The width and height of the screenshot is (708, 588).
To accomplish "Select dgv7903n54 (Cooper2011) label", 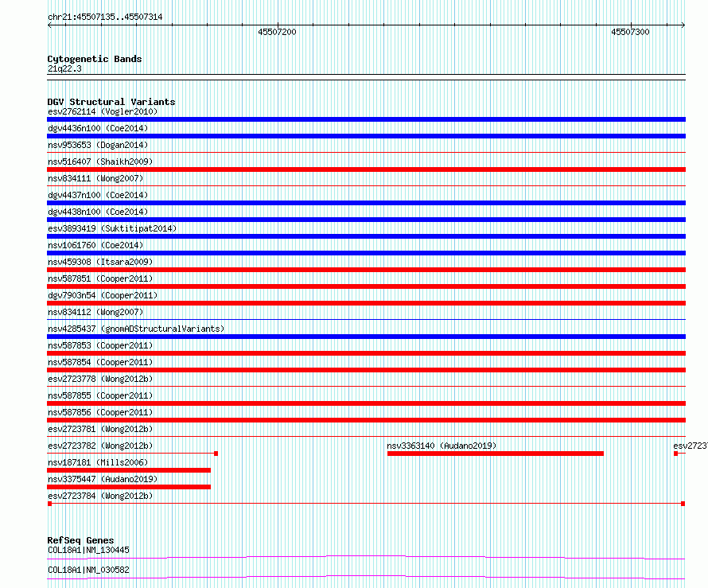I will (x=103, y=295).
